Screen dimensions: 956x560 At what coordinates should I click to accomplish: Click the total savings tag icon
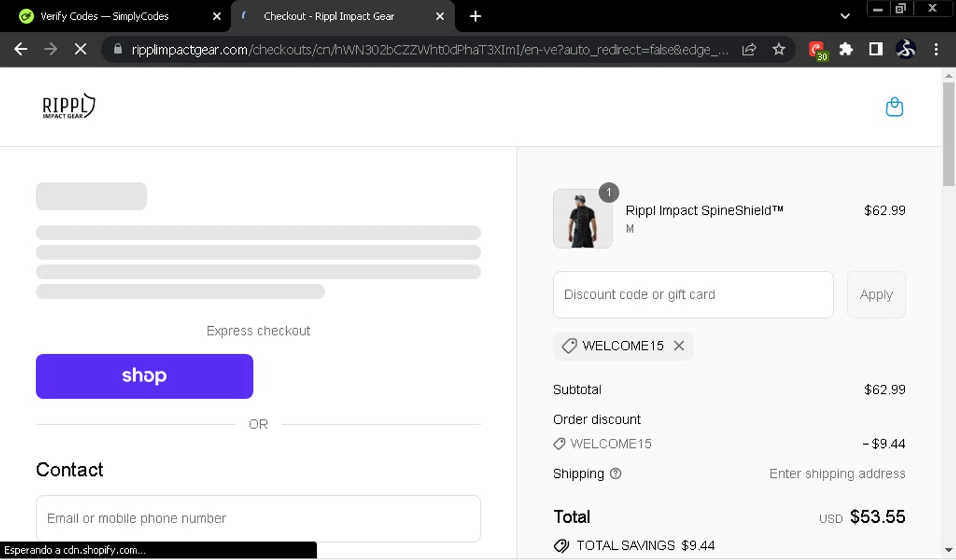(561, 545)
